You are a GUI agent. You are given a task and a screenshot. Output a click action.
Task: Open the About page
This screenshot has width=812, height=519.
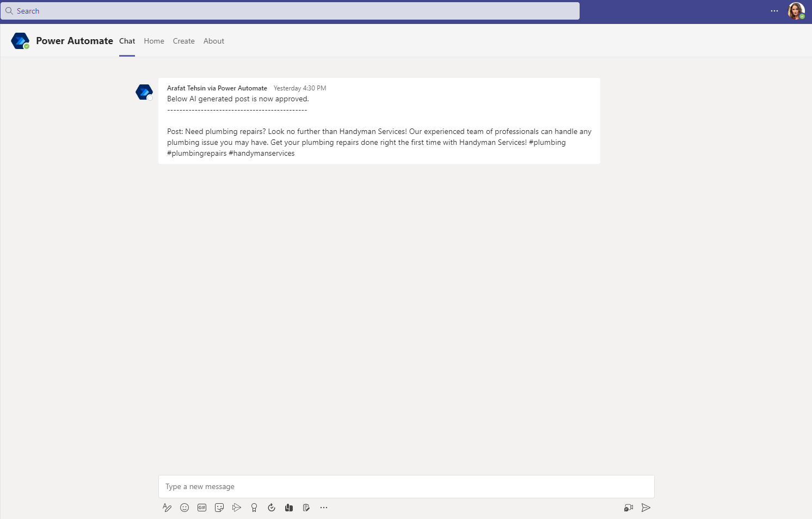[213, 41]
